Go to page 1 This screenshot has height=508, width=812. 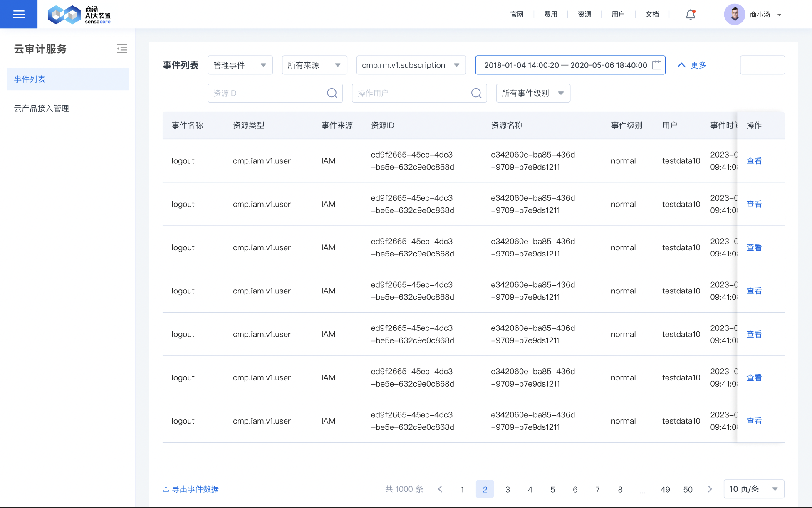point(462,489)
